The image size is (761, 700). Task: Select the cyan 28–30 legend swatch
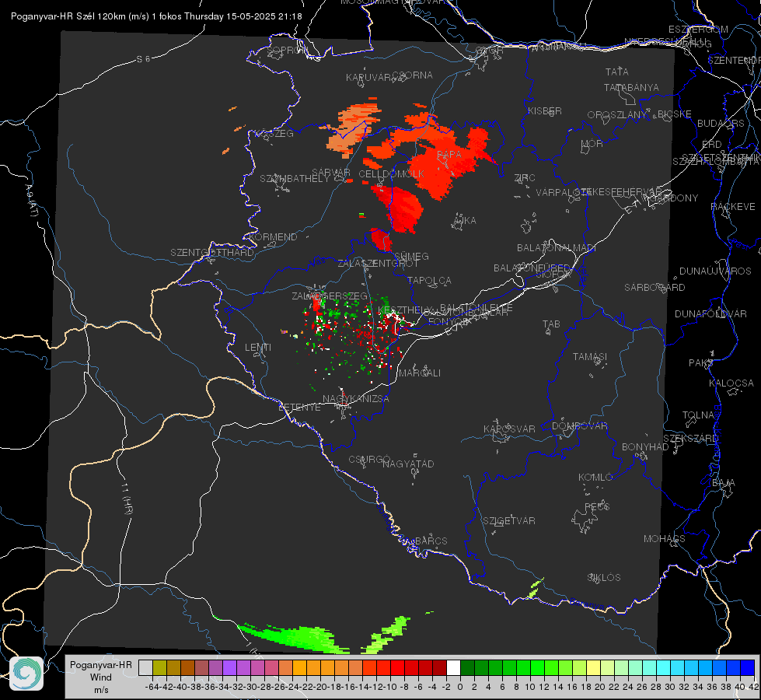point(664,667)
